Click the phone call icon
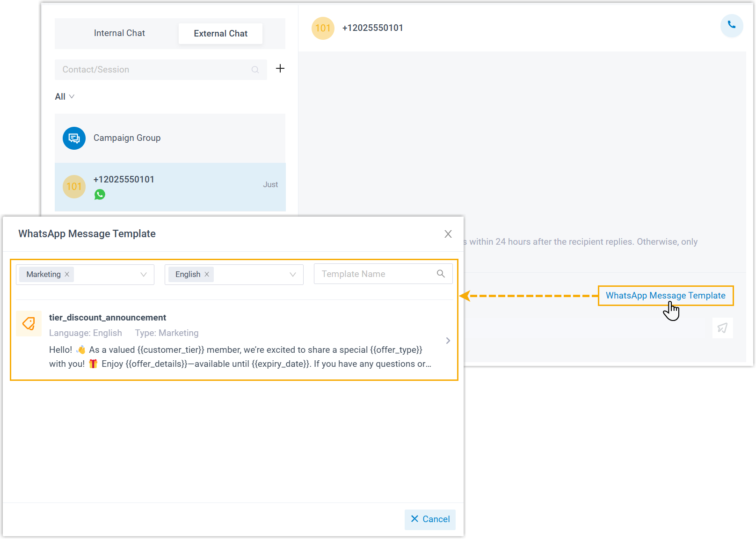The height and width of the screenshot is (539, 756). (731, 25)
